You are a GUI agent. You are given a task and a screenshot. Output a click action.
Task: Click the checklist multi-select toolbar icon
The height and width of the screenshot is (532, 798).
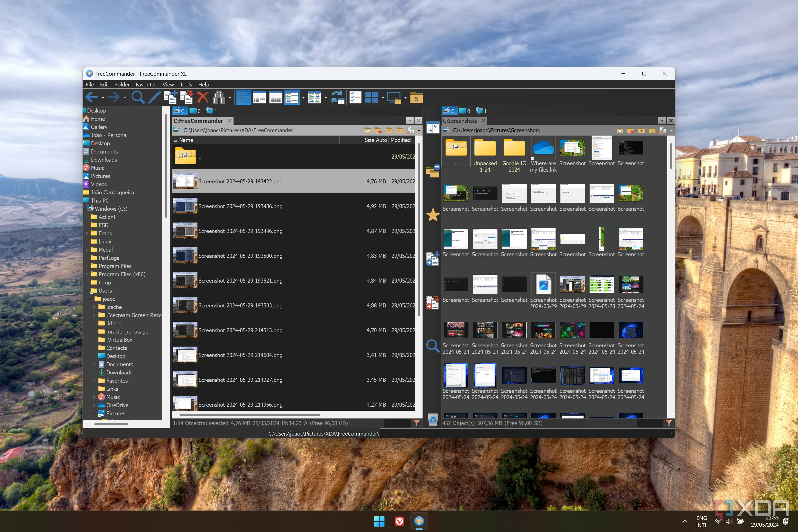(x=355, y=98)
